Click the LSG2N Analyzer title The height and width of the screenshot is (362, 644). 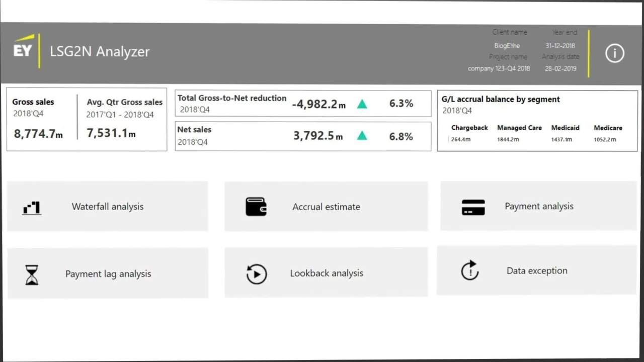pyautogui.click(x=100, y=51)
